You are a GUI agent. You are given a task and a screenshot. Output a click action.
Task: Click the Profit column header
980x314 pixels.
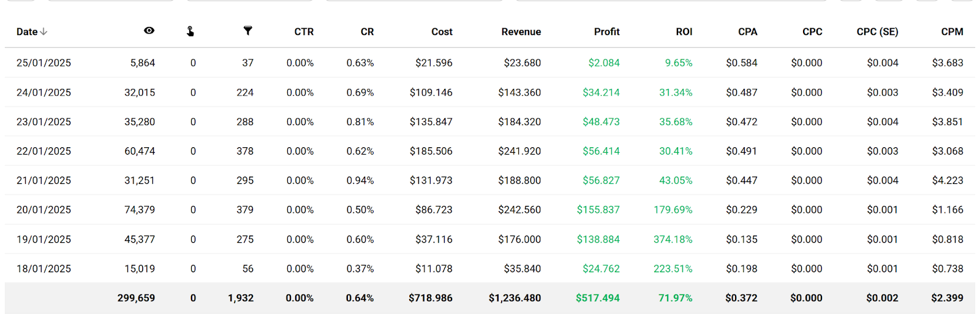606,32
